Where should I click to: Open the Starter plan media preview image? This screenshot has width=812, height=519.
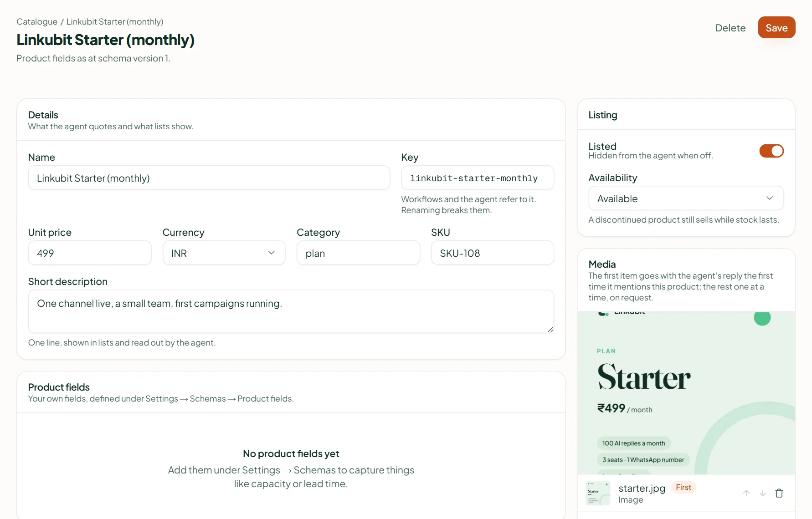point(686,393)
